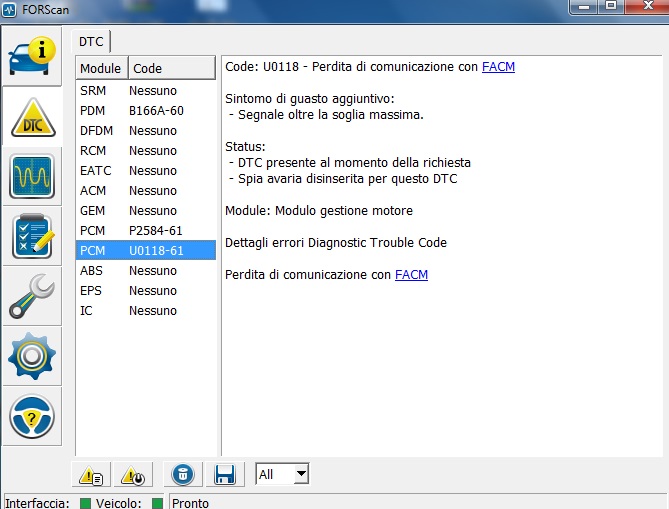Click the FACM link at bottom of details

click(x=411, y=274)
